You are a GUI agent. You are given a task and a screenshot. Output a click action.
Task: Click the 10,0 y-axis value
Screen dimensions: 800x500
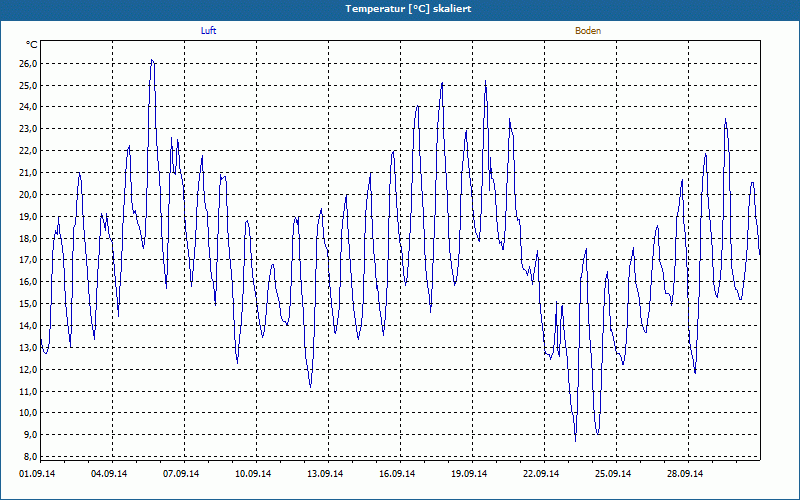[x=29, y=413]
